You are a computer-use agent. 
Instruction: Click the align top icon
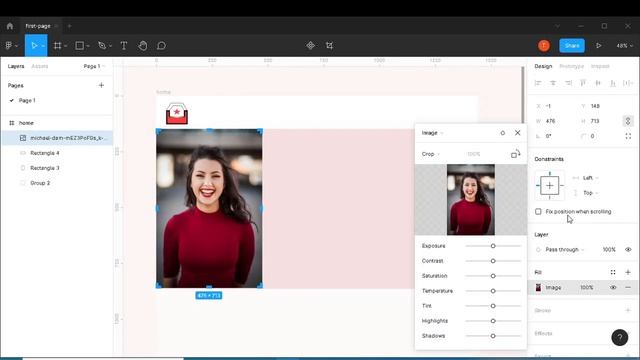click(583, 83)
